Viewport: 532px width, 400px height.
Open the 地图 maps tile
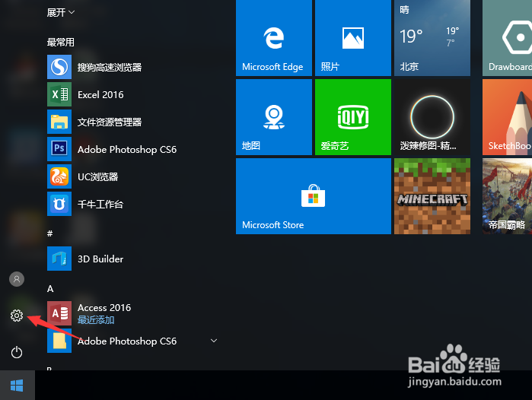pyautogui.click(x=274, y=117)
